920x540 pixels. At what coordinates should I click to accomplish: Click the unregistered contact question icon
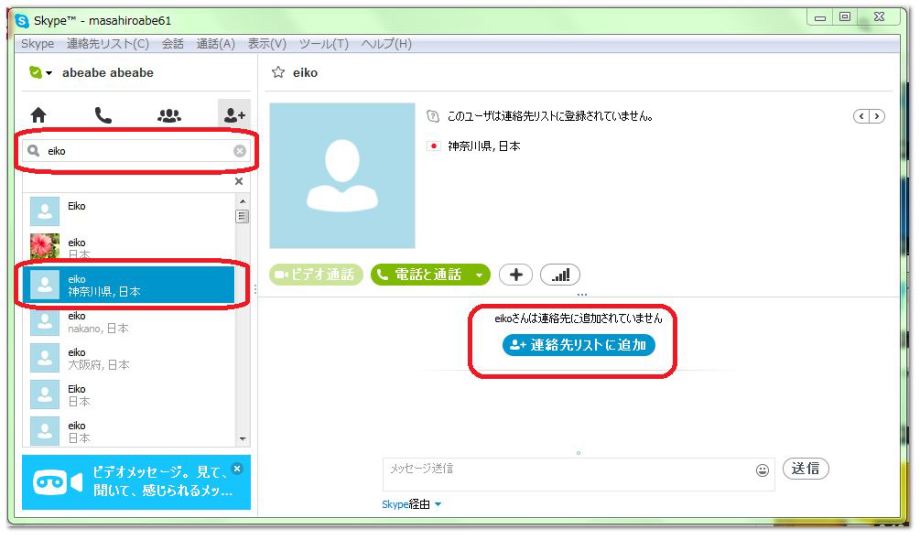point(433,116)
